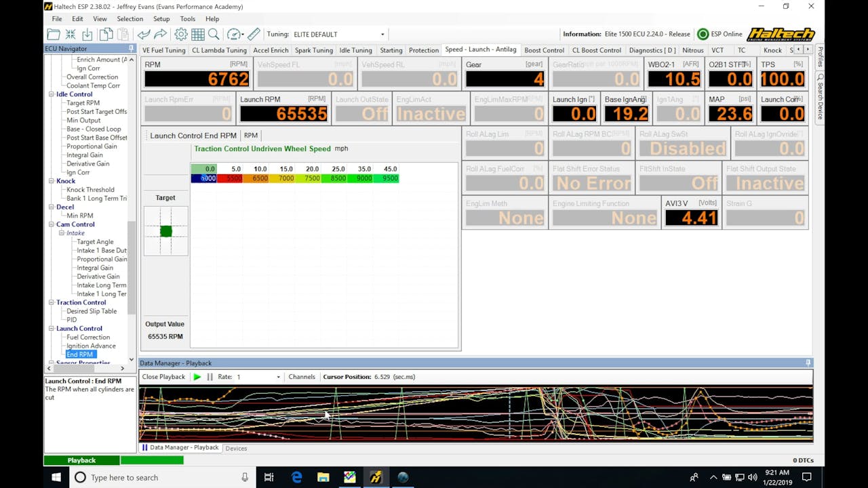The width and height of the screenshot is (868, 488).
Task: Undo the last change
Action: [144, 33]
